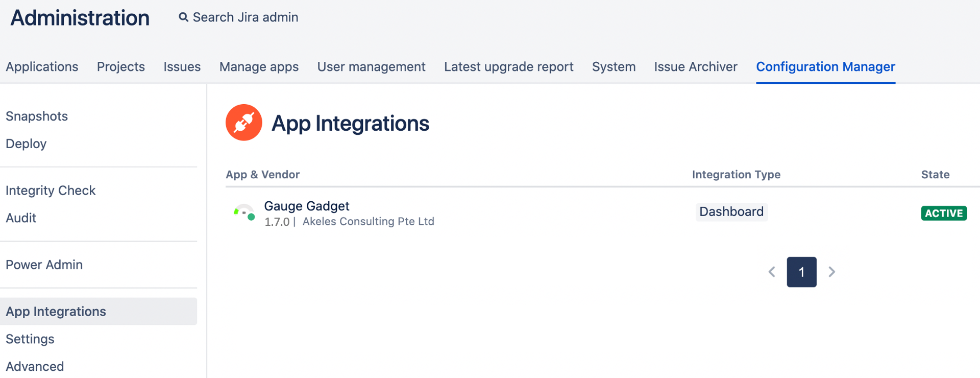Screen dimensions: 980x378
Task: Open User management tab
Action: click(x=371, y=67)
